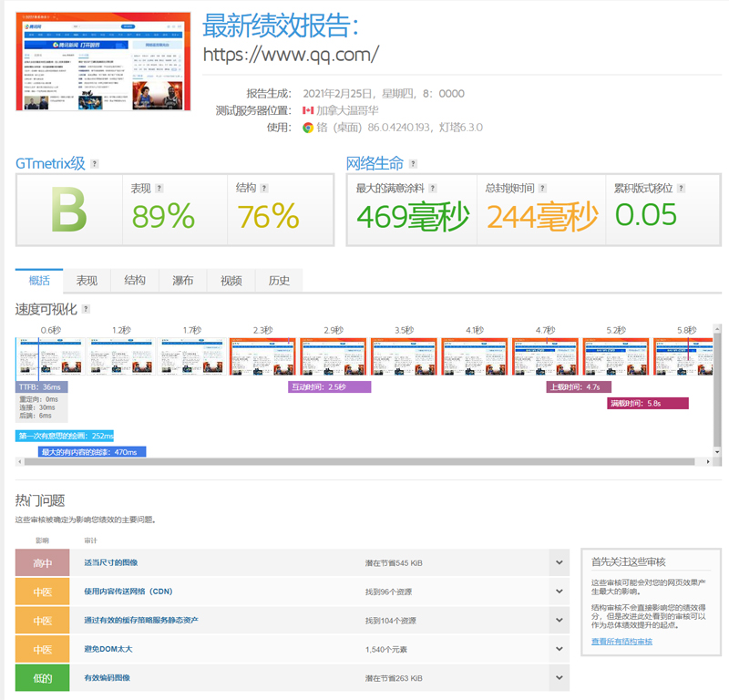Click the 互动时间: 2.5秒 marker
The height and width of the screenshot is (700, 729).
(x=329, y=387)
